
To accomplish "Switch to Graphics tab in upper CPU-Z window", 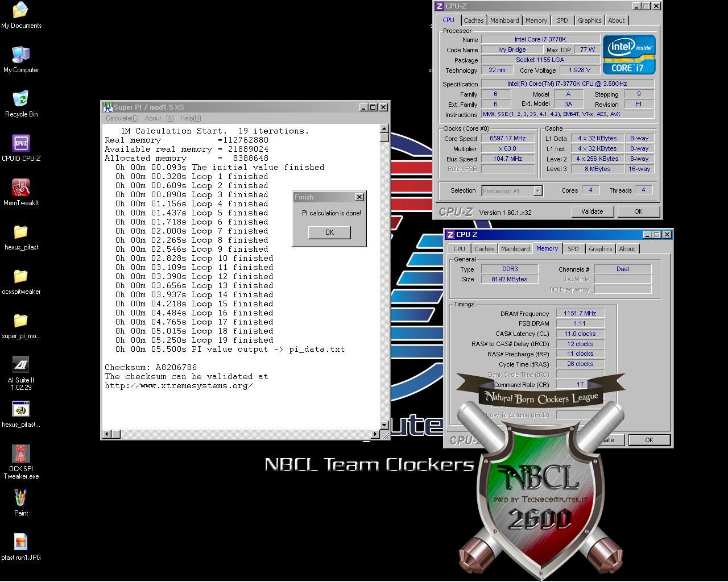I will tap(589, 20).
